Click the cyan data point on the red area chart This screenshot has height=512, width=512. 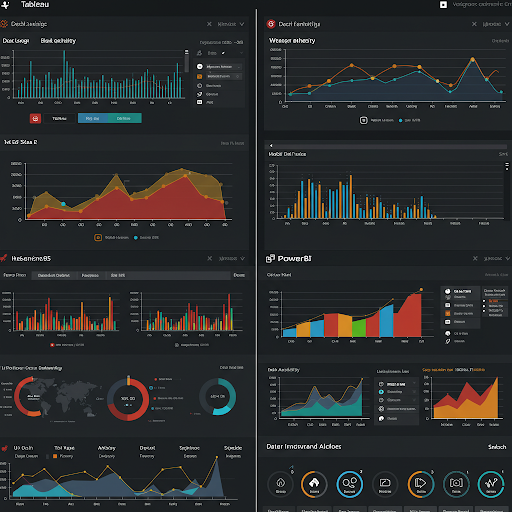click(63, 204)
